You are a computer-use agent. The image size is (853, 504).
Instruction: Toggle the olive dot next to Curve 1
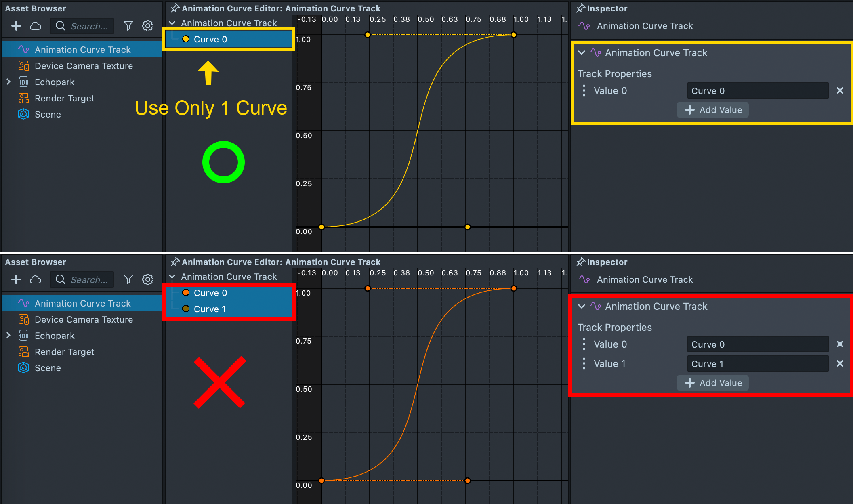click(x=186, y=309)
